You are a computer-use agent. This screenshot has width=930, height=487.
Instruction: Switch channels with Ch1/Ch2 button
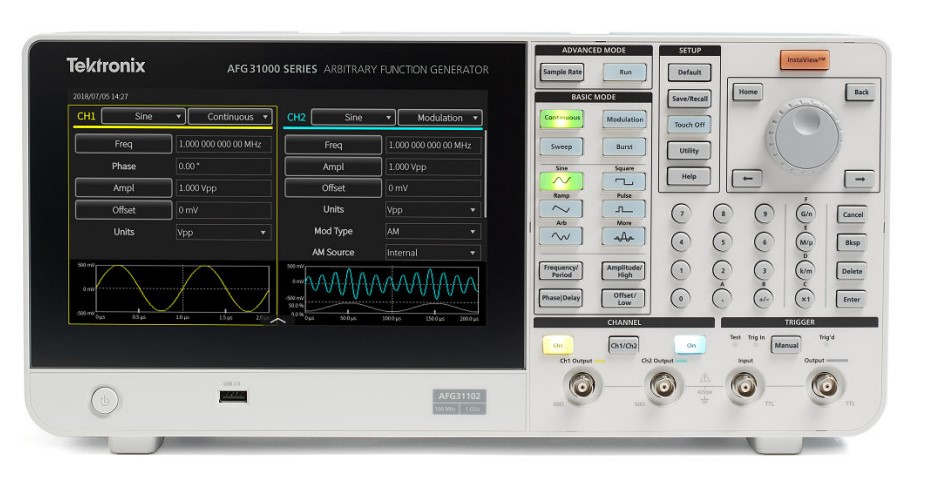pos(623,345)
